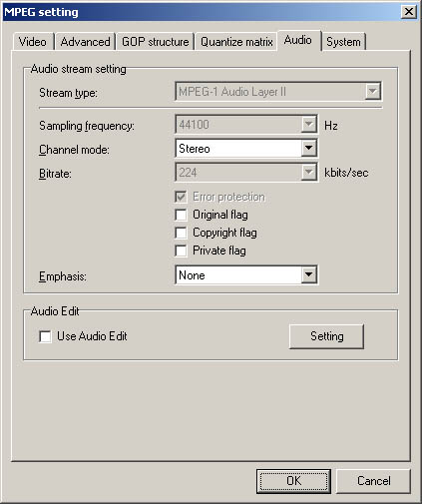Select the GOP structure tab
The width and height of the screenshot is (422, 504).
pyautogui.click(x=155, y=42)
